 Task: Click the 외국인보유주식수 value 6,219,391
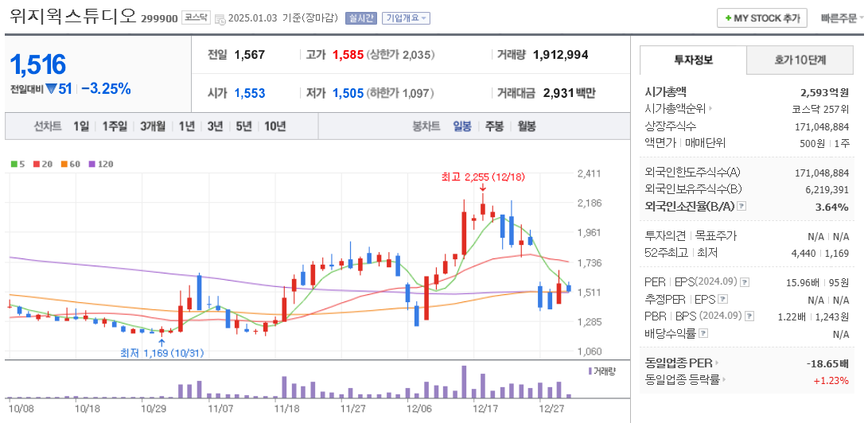(x=829, y=189)
